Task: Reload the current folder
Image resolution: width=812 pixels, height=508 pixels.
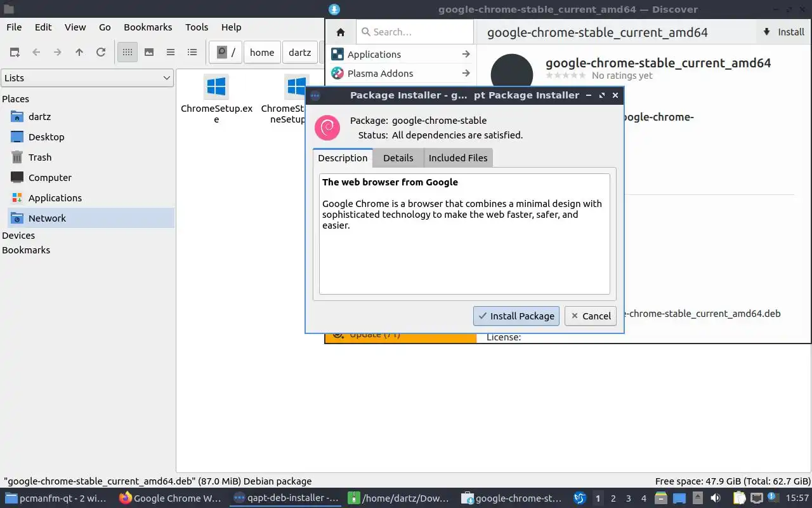Action: coord(101,52)
